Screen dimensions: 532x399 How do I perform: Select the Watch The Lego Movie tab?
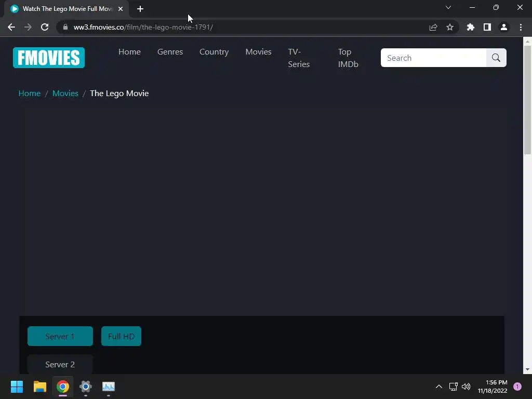[x=67, y=9]
